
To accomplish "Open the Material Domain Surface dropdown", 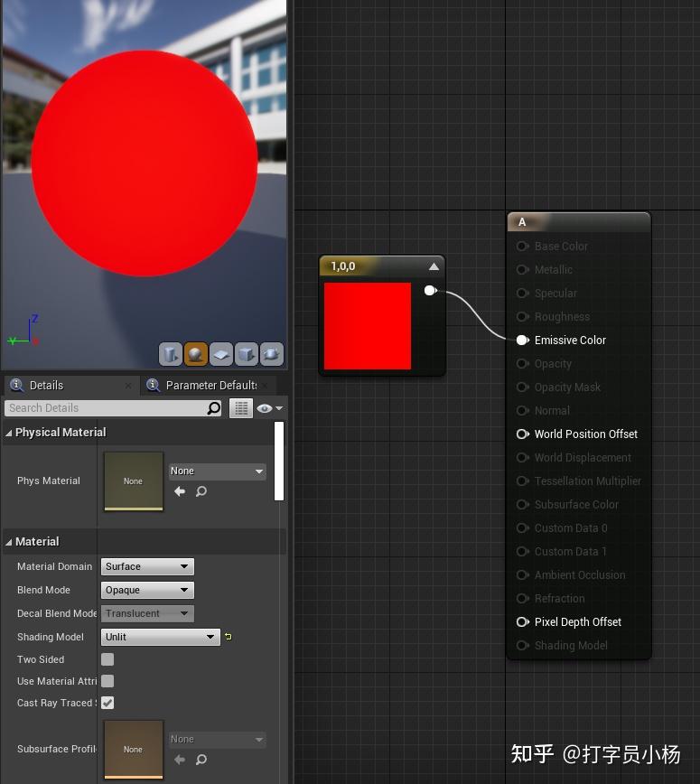I will coord(147,566).
